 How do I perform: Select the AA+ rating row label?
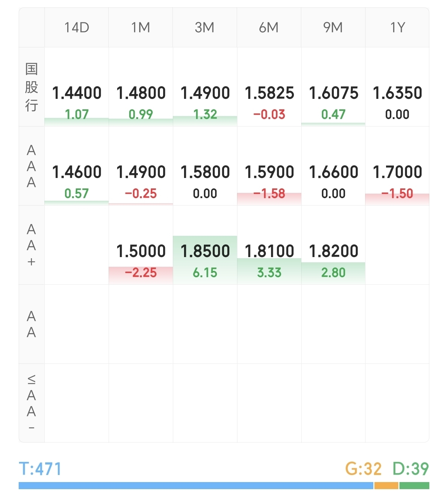32,245
